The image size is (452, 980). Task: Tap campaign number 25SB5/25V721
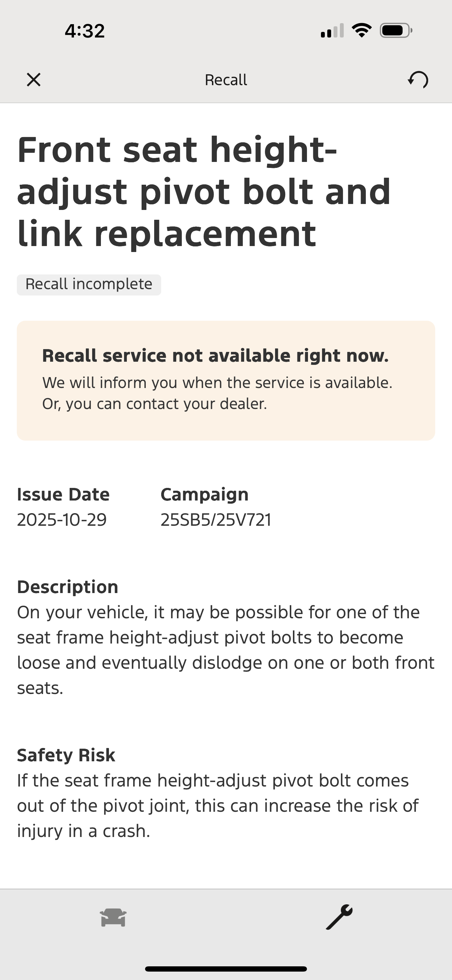click(216, 520)
